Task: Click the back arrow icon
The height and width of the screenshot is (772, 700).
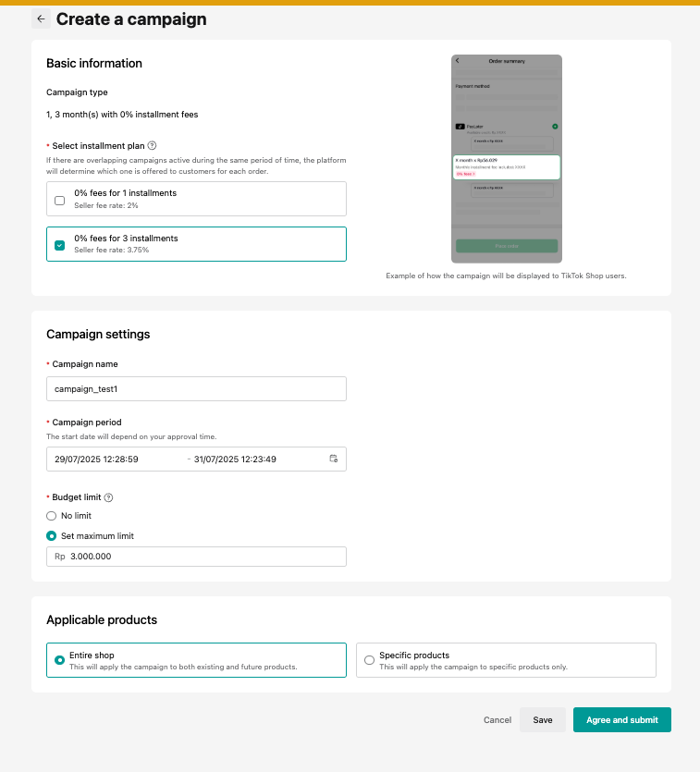Action: [41, 18]
